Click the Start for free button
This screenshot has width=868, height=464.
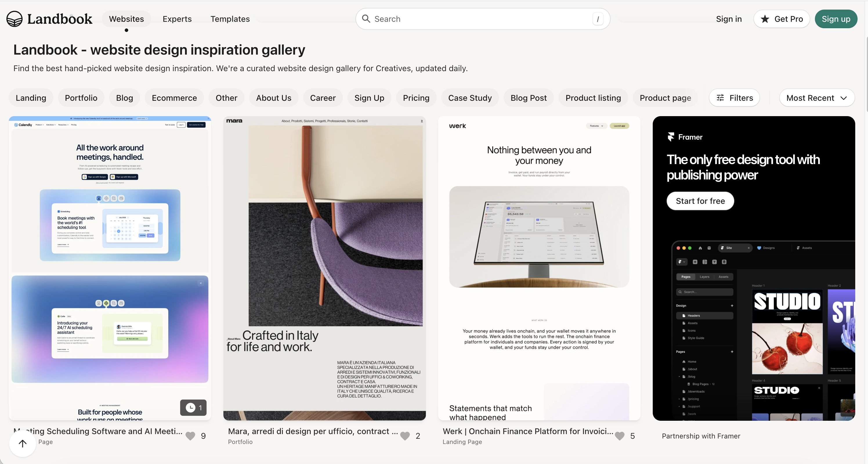(700, 201)
